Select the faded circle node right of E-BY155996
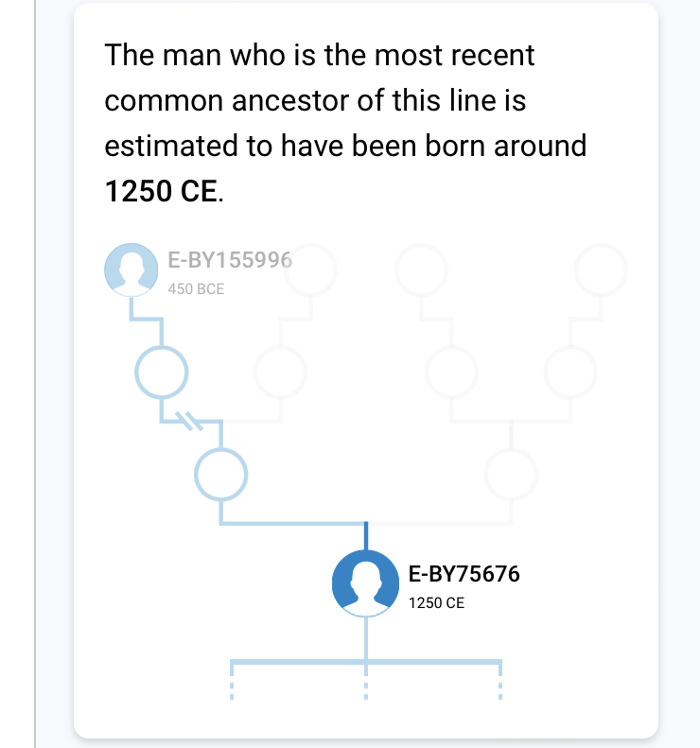This screenshot has width=700, height=748. tap(310, 270)
